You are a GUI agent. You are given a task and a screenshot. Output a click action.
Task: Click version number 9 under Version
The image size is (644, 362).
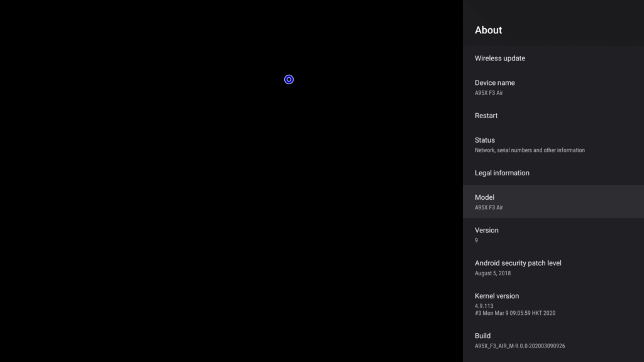[477, 241]
